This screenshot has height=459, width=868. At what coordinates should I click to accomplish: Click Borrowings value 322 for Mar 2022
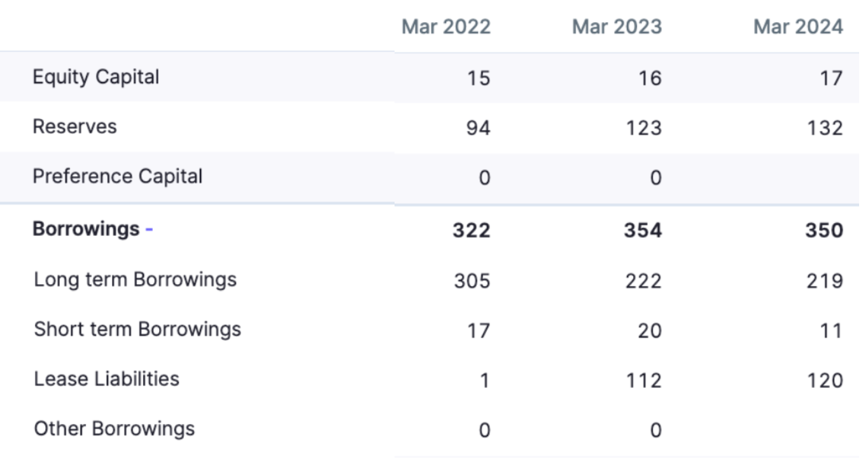[x=472, y=229]
